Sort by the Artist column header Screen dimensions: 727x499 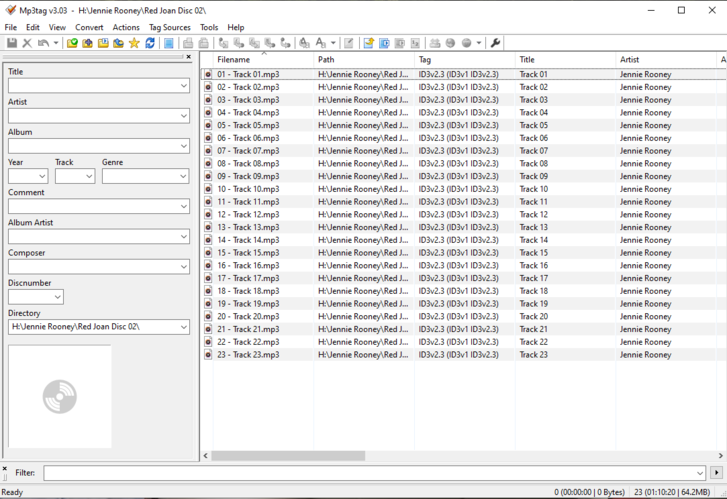666,59
